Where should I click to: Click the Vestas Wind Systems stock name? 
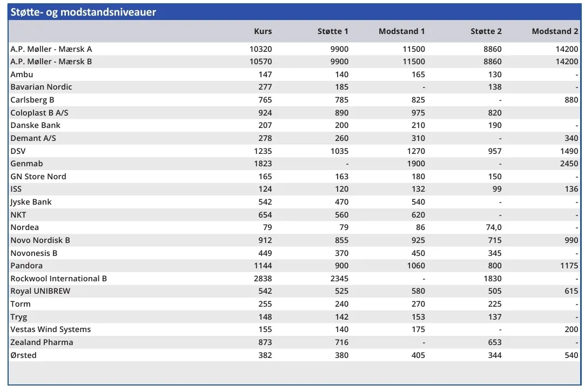[x=51, y=329]
